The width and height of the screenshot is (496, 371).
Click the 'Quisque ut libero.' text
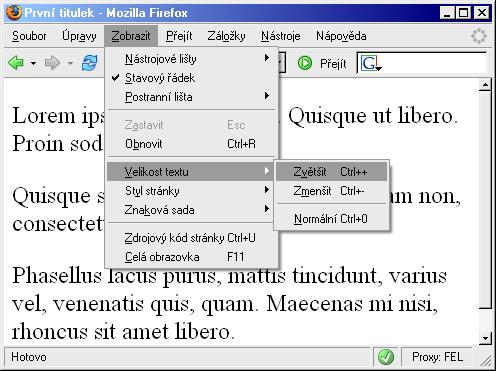372,116
